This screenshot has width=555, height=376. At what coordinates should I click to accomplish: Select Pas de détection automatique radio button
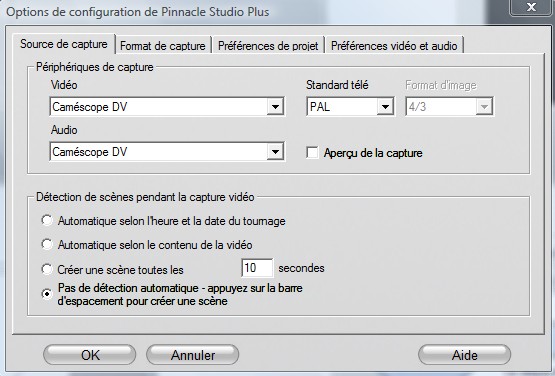click(47, 294)
